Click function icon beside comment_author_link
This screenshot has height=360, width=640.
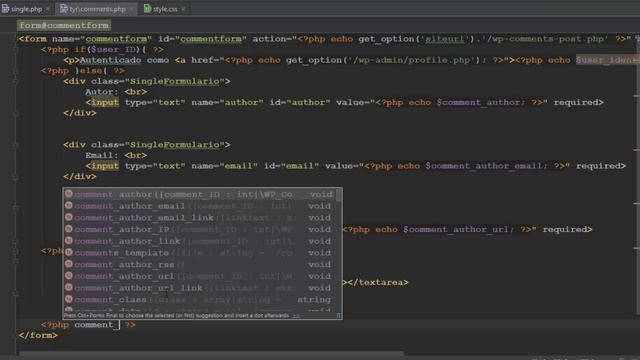point(69,241)
